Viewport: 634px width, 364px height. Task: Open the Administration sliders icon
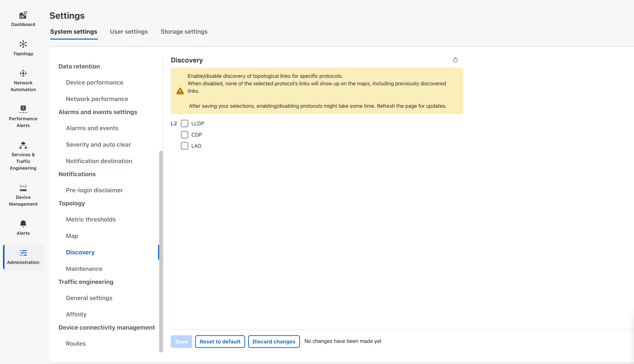coord(23,253)
